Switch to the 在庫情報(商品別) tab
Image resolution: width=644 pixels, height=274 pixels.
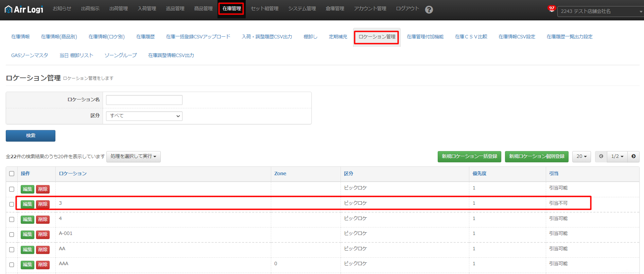pyautogui.click(x=59, y=37)
